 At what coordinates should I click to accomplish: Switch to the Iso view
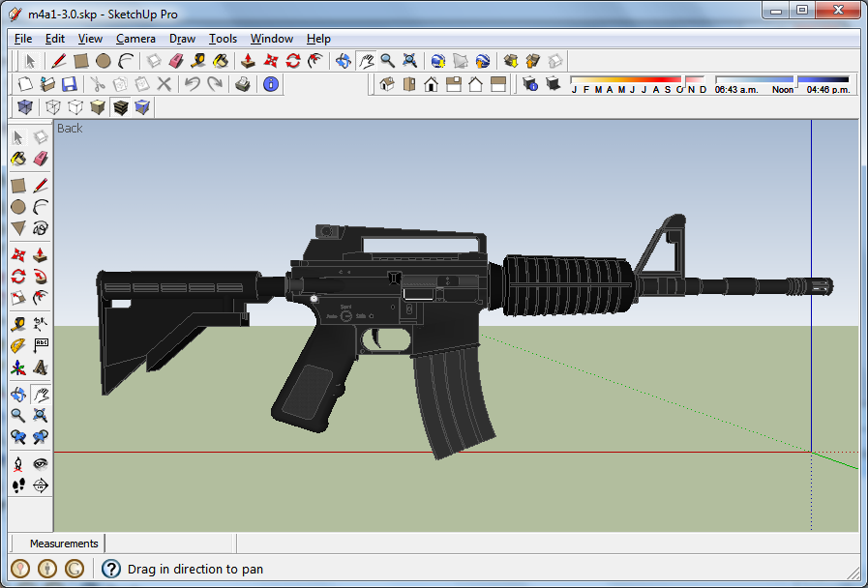387,84
